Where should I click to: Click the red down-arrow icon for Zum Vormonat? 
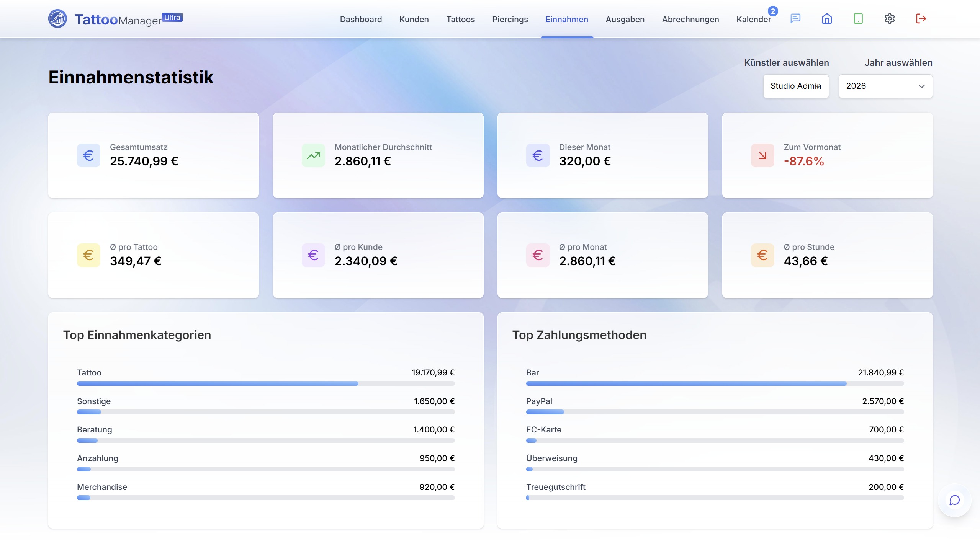(762, 155)
